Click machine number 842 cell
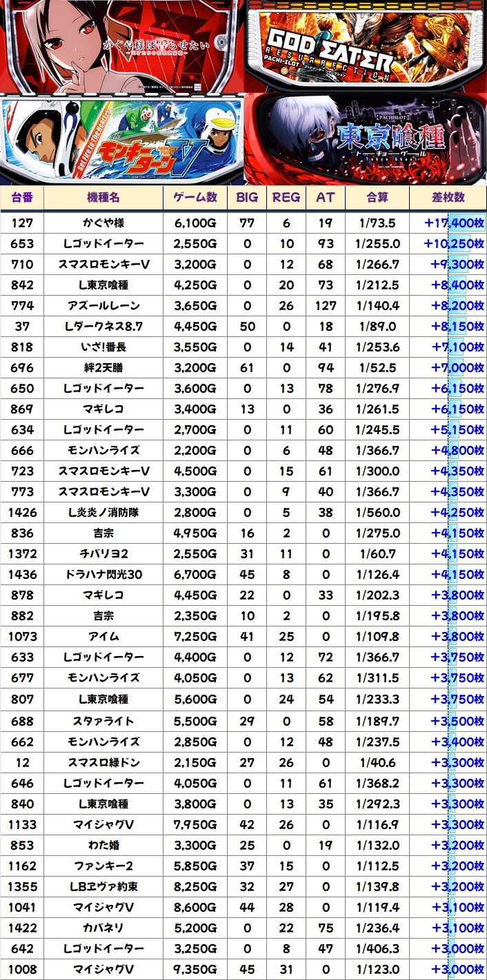Screen dimensions: 487x980 click(x=22, y=285)
